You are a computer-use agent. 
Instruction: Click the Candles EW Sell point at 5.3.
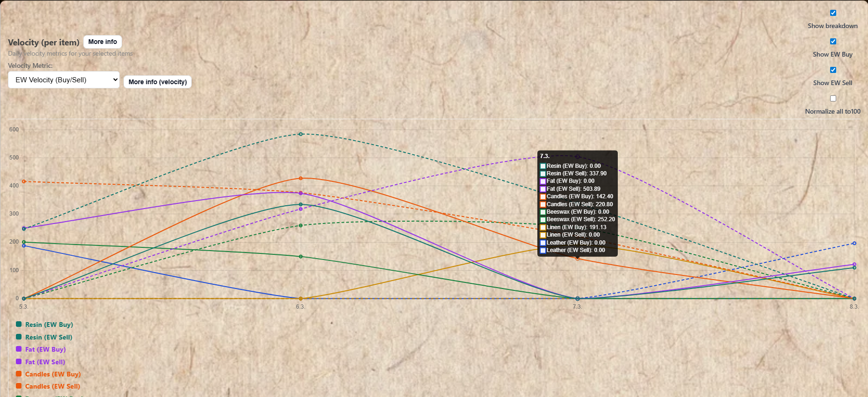click(24, 181)
